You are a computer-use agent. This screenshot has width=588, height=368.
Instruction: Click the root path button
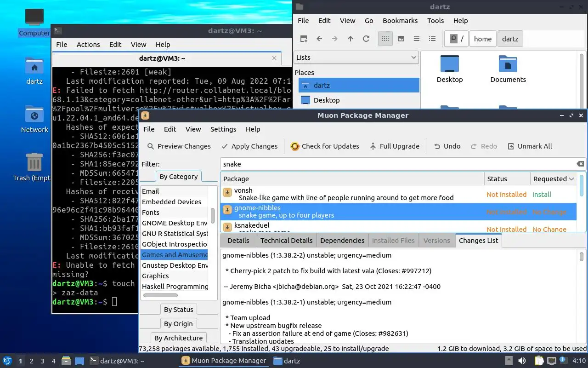[457, 39]
